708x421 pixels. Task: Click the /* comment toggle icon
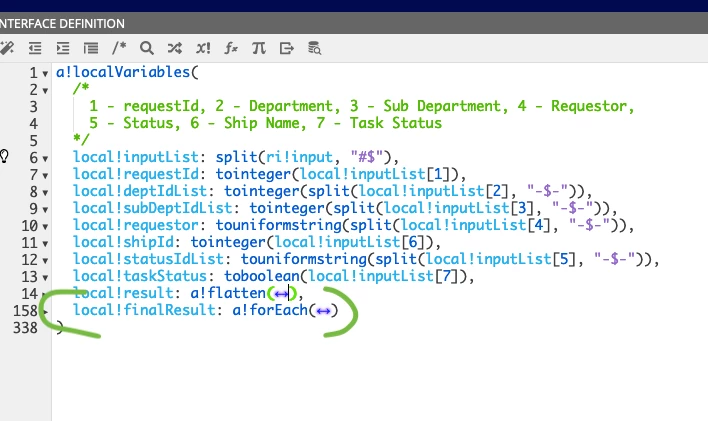[119, 47]
